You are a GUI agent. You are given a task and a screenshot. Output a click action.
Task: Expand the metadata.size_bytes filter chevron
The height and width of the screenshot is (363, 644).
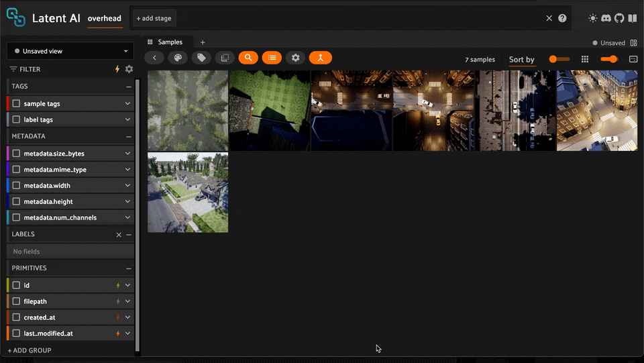pos(127,153)
